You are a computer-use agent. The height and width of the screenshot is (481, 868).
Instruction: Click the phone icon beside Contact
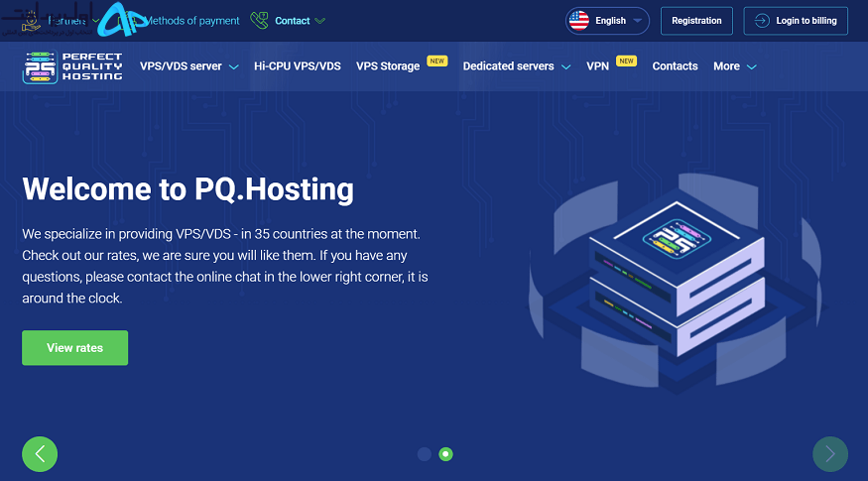[259, 21]
